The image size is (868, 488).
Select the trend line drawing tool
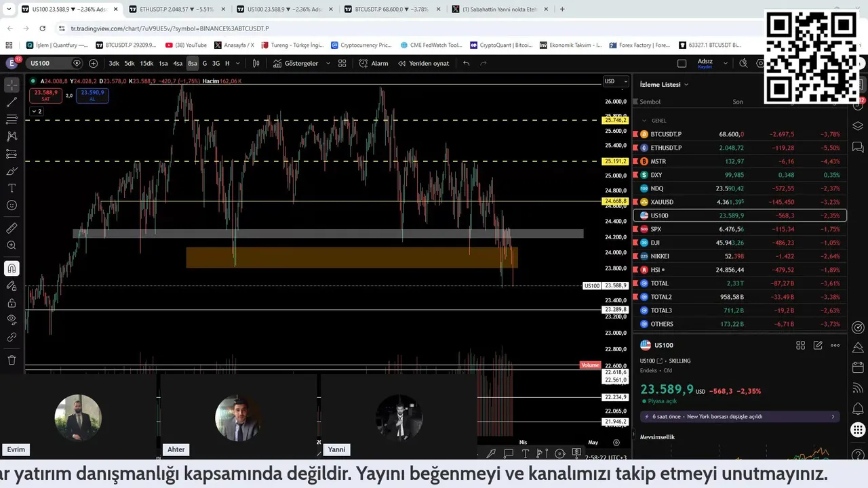[12, 102]
